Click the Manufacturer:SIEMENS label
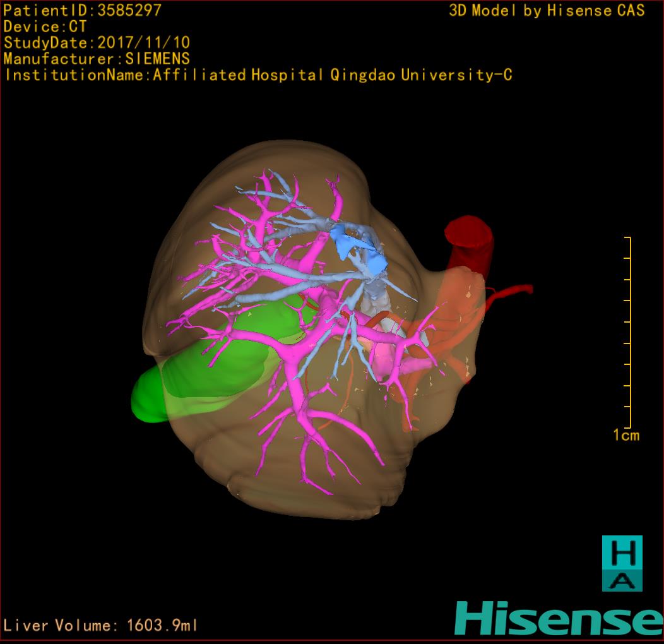This screenshot has width=664, height=644. coord(97,59)
